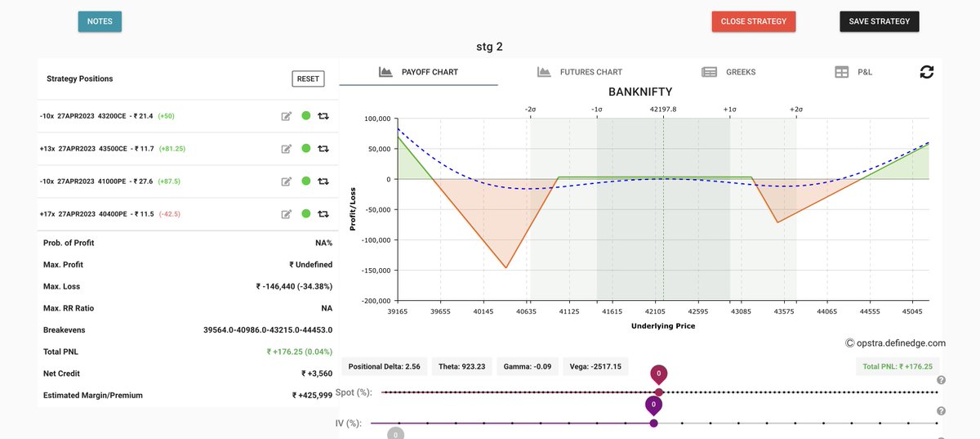
Task: Click the 42197.8 spot price label
Action: point(663,109)
